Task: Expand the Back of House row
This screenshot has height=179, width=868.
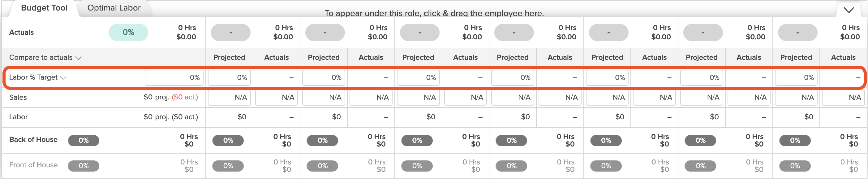Action: tap(33, 140)
